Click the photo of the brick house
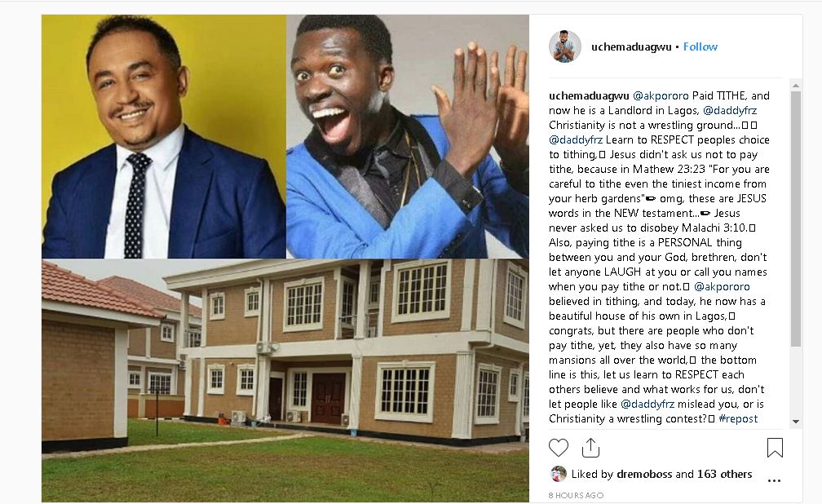The height and width of the screenshot is (504, 822). [x=285, y=380]
